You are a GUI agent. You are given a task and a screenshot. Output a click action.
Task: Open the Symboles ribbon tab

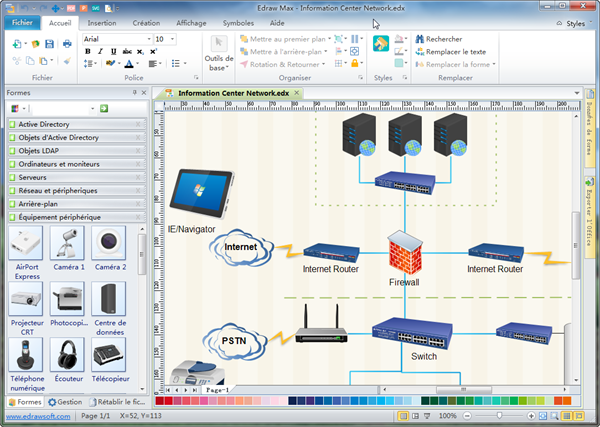click(x=238, y=21)
